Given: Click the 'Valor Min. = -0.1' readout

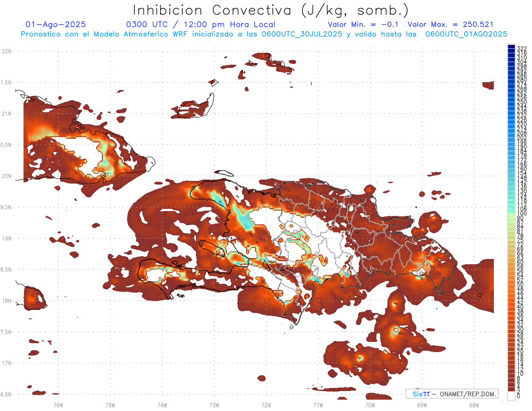Looking at the screenshot, I should point(363,24).
